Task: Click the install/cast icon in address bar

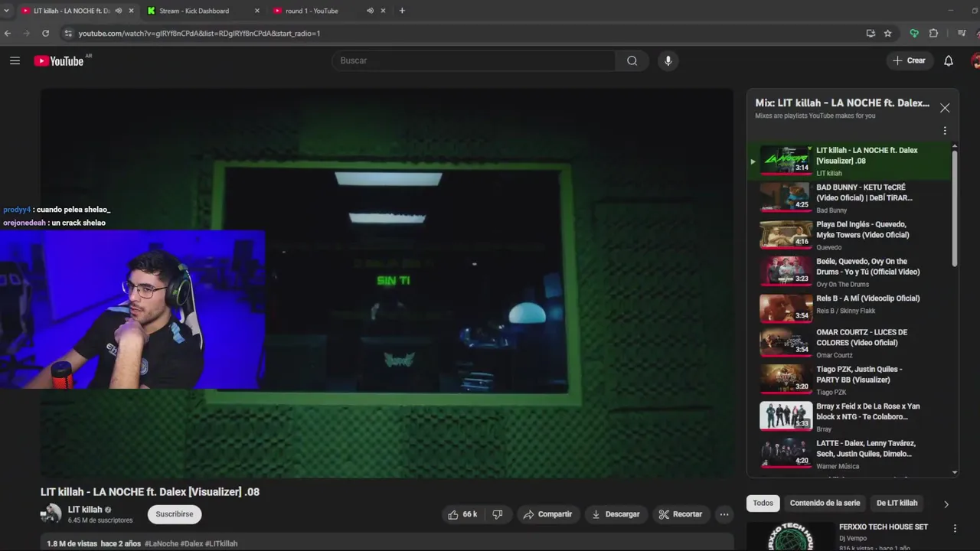Action: (x=871, y=33)
